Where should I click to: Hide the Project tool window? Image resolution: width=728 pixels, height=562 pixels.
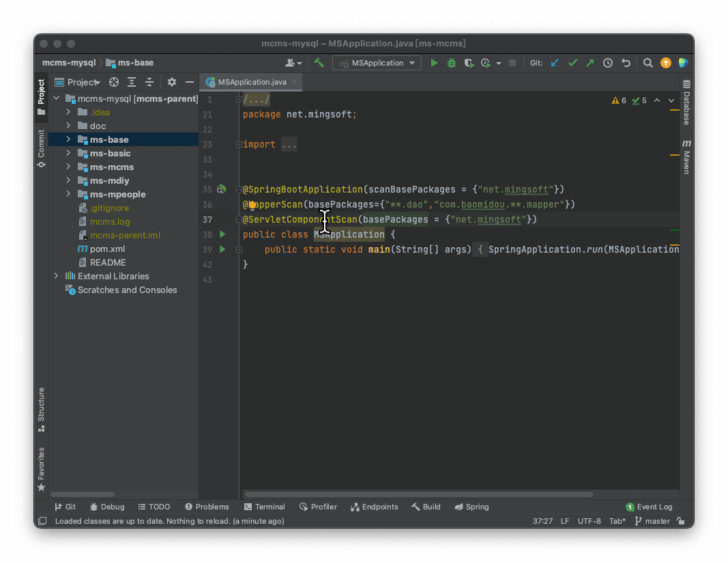click(x=190, y=82)
